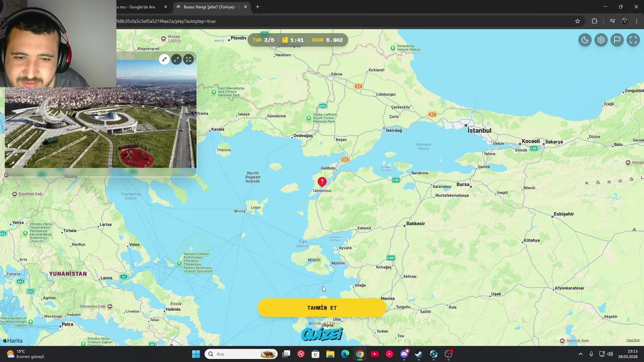Switch to the Google'da Ara tab
Image resolution: width=644 pixels, height=362 pixels.
pos(136,7)
